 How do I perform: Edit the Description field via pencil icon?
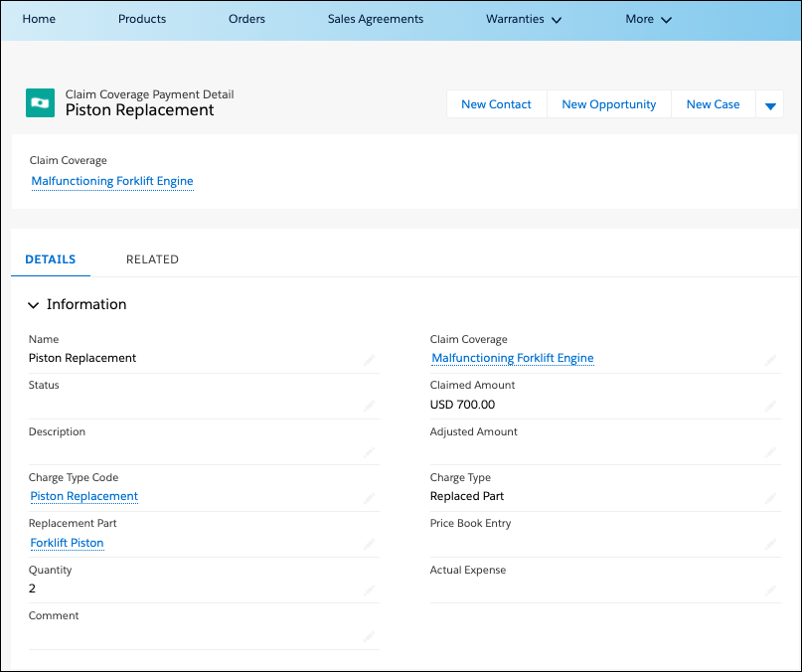369,448
